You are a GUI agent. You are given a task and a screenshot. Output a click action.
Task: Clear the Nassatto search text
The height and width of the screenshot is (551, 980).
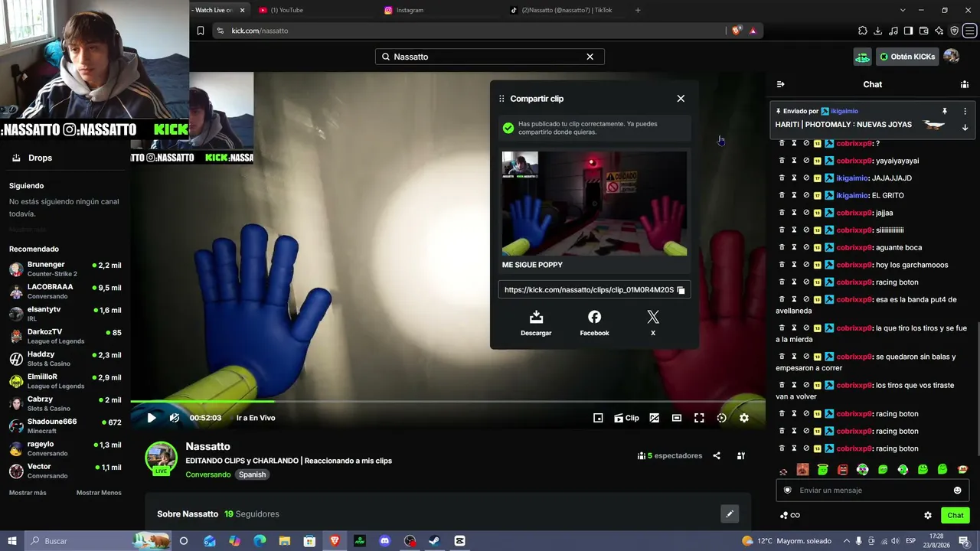pyautogui.click(x=590, y=57)
